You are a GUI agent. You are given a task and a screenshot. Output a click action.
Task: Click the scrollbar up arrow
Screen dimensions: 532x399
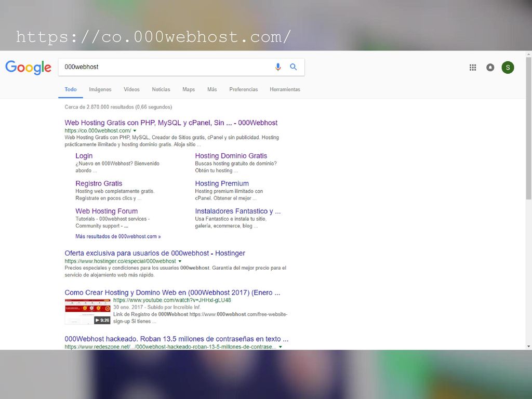[528, 54]
